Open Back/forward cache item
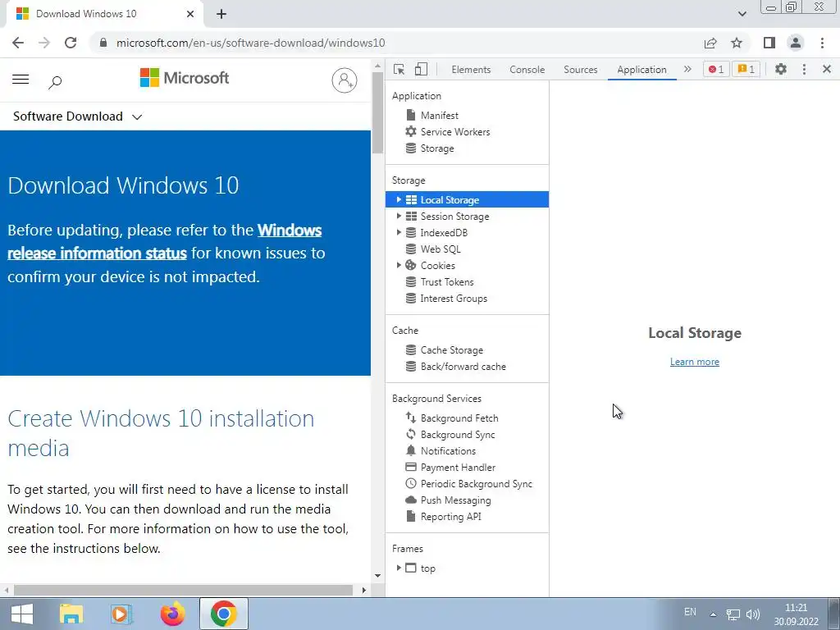The width and height of the screenshot is (840, 630). coord(463,367)
